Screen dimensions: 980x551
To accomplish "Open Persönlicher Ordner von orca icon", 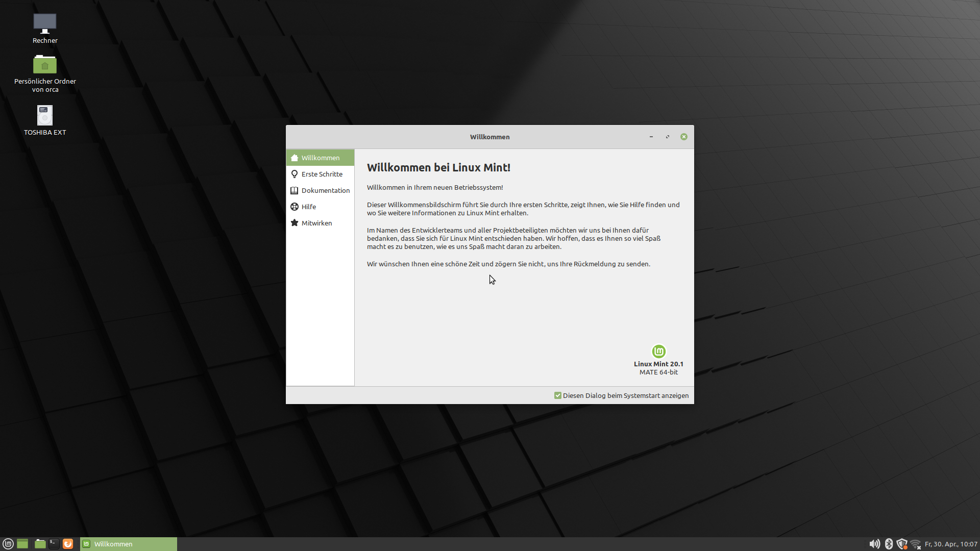I will click(45, 73).
